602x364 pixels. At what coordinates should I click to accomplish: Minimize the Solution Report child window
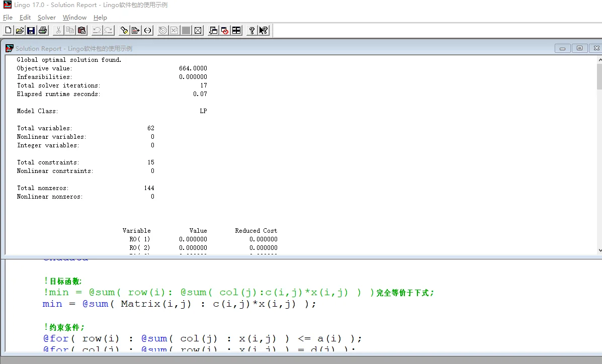coord(562,48)
